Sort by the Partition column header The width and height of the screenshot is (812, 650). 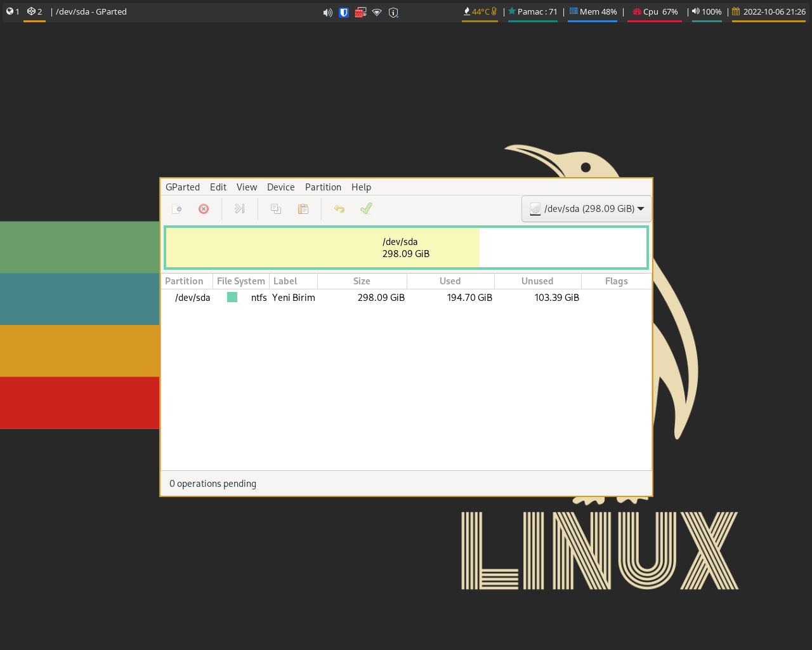pyautogui.click(x=187, y=281)
